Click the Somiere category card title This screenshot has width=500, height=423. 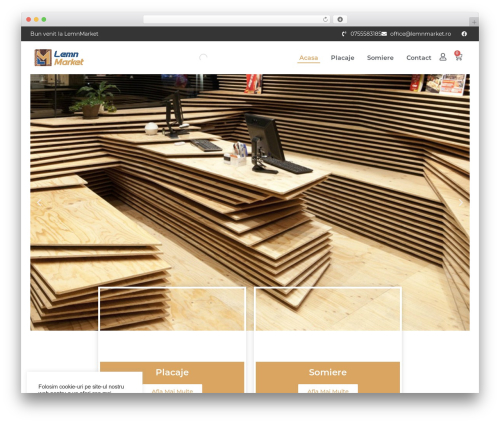click(328, 372)
